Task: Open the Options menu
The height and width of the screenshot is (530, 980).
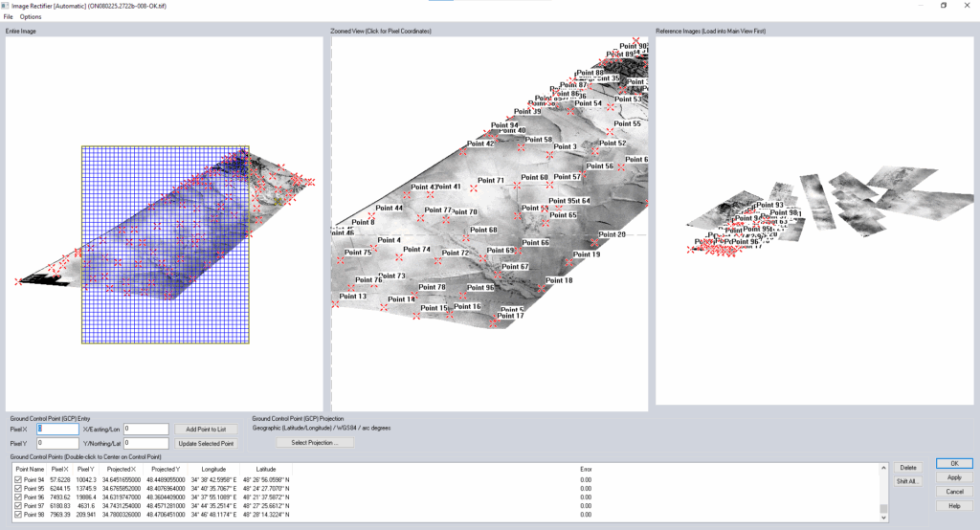Action: pyautogui.click(x=31, y=17)
